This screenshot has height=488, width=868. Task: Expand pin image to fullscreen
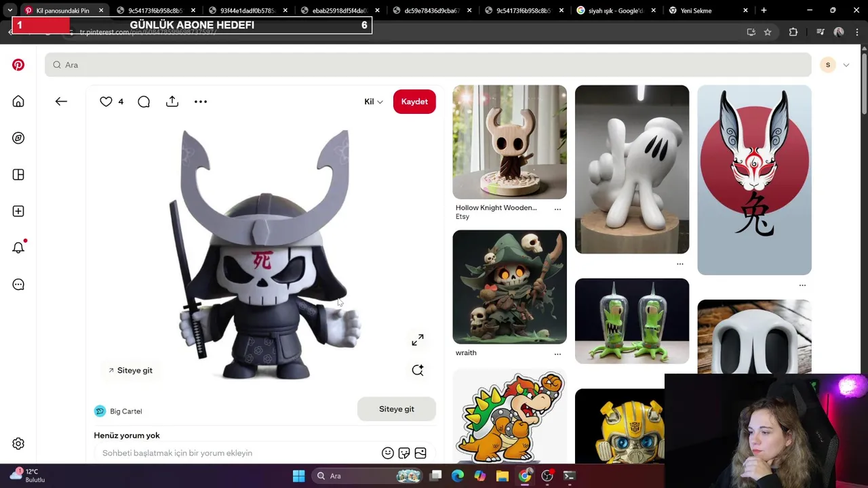(x=418, y=340)
